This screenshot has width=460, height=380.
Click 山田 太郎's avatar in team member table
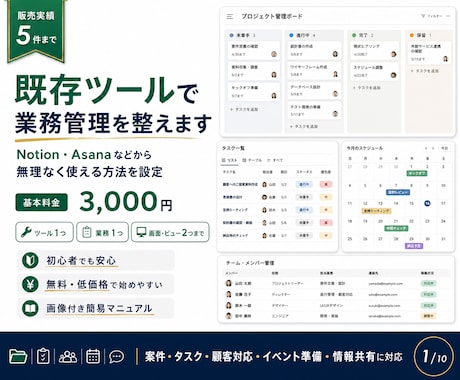click(229, 283)
